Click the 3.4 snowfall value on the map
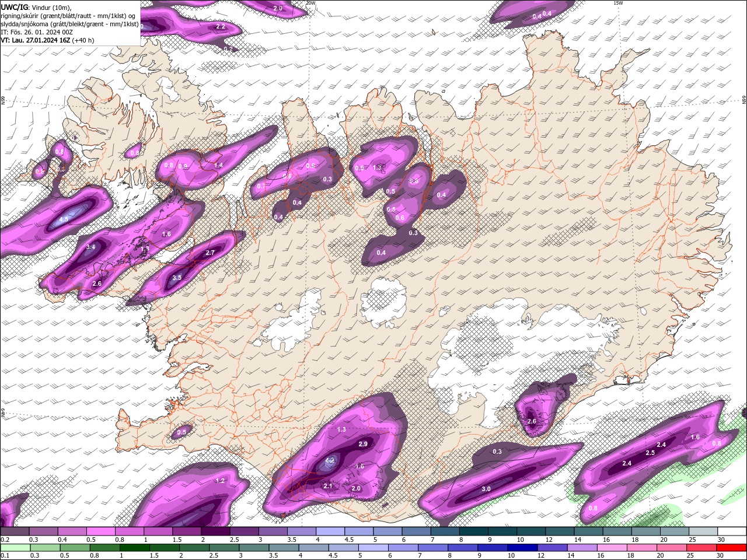The height and width of the screenshot is (560, 747). pyautogui.click(x=90, y=247)
